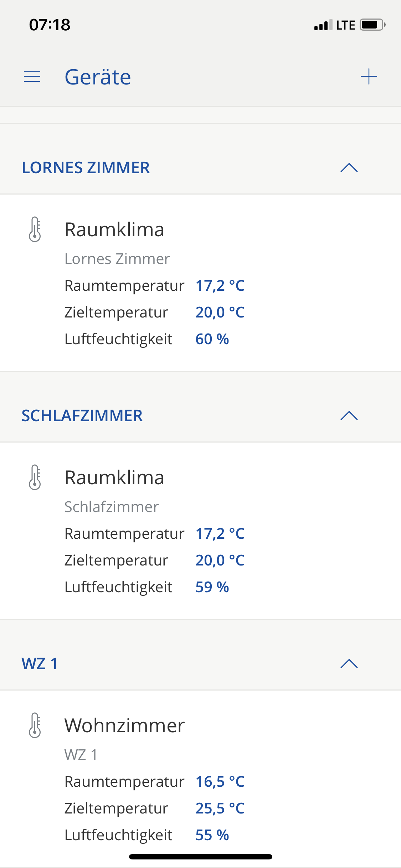Select the LORNES ZIMMER section header
This screenshot has width=401, height=868.
[86, 167]
